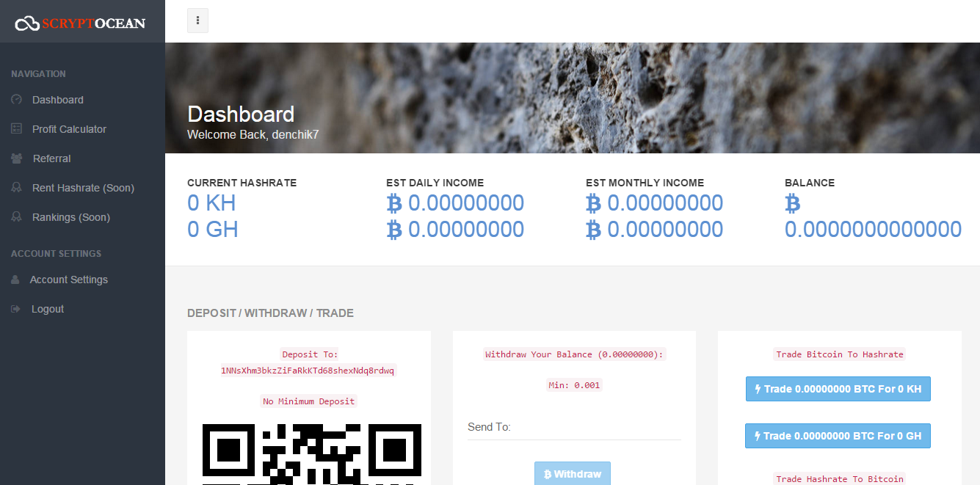
Task: Click Trade 0.00000000 BTC For 0 KH
Action: (x=838, y=389)
